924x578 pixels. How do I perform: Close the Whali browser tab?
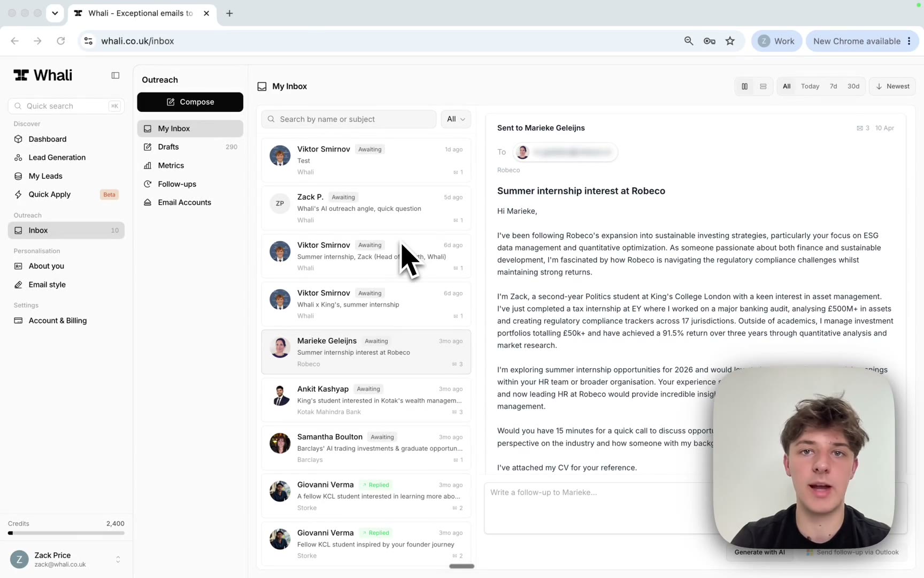tap(206, 13)
